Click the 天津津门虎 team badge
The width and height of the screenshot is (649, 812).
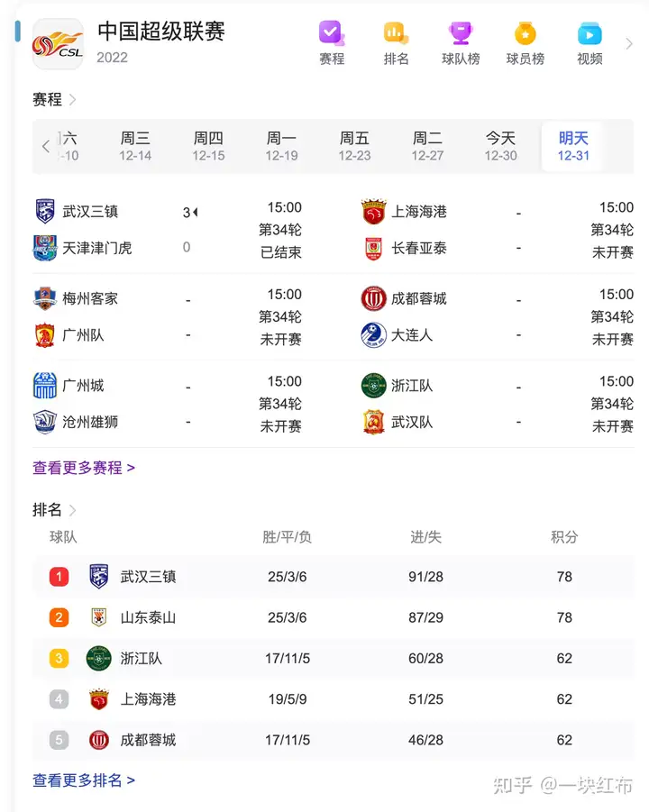pyautogui.click(x=45, y=248)
